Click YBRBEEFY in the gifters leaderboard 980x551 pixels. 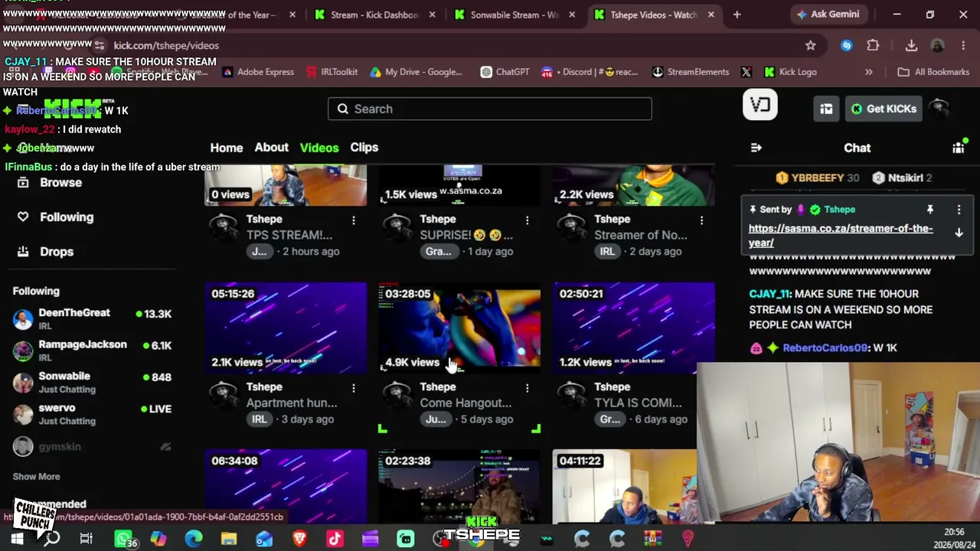tap(818, 178)
